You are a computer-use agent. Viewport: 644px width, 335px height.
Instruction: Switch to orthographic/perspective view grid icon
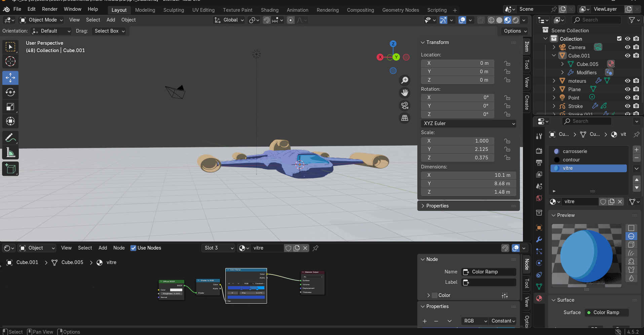pyautogui.click(x=405, y=118)
